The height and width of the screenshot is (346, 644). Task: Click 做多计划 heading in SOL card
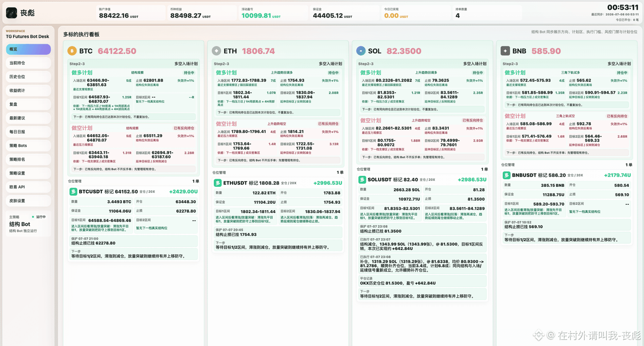pos(371,73)
